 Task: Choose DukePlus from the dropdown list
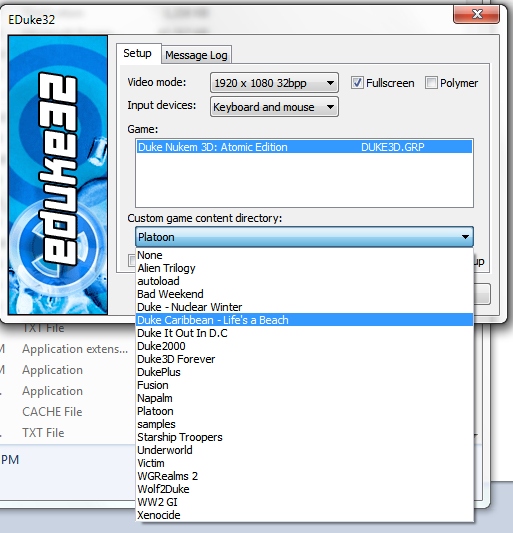coord(304,372)
